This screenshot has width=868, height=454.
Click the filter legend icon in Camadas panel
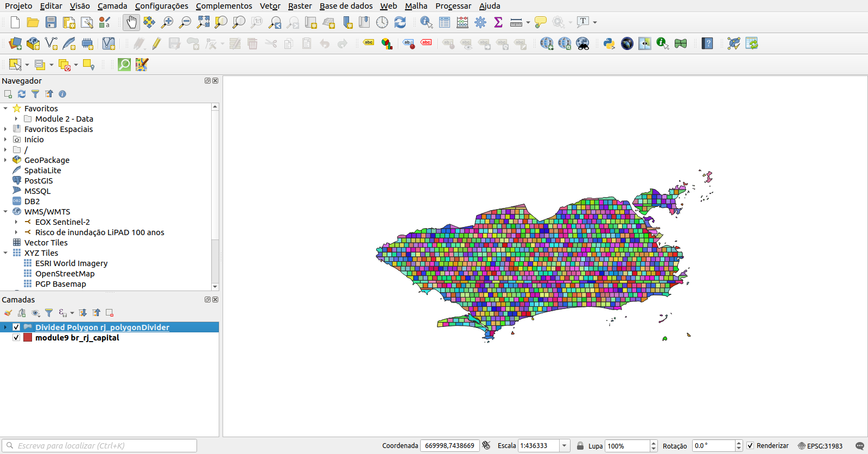coord(49,313)
